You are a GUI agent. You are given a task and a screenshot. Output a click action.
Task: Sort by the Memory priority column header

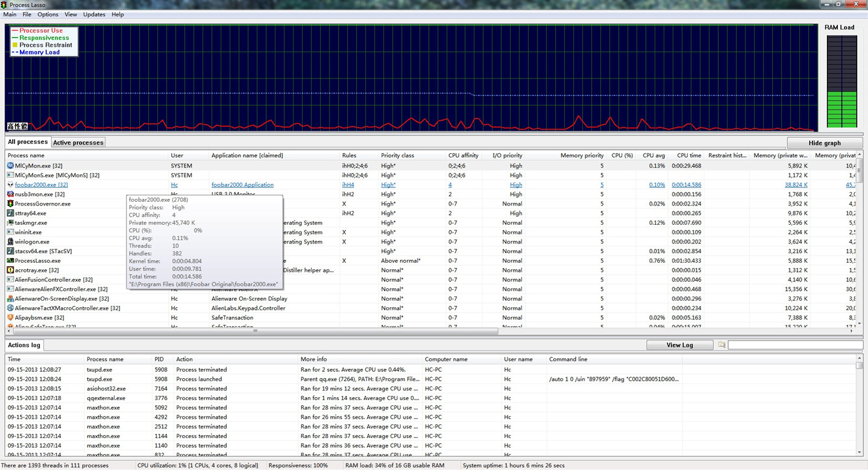pyautogui.click(x=567, y=155)
